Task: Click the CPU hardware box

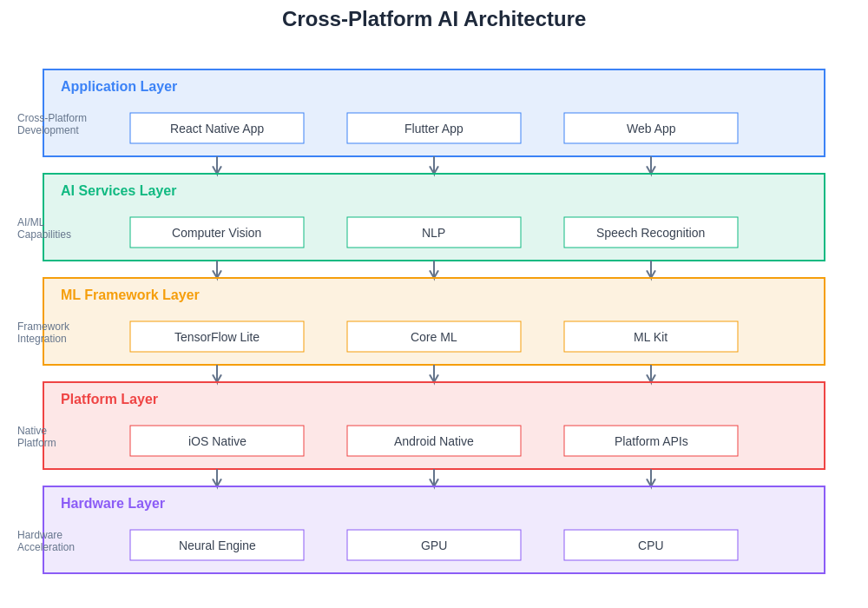Action: (651, 545)
